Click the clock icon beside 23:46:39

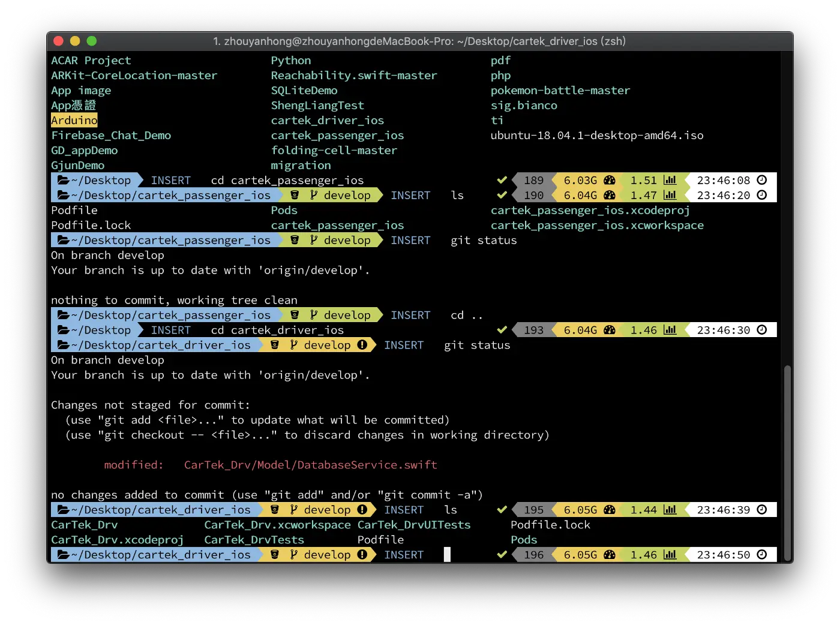[x=762, y=509]
